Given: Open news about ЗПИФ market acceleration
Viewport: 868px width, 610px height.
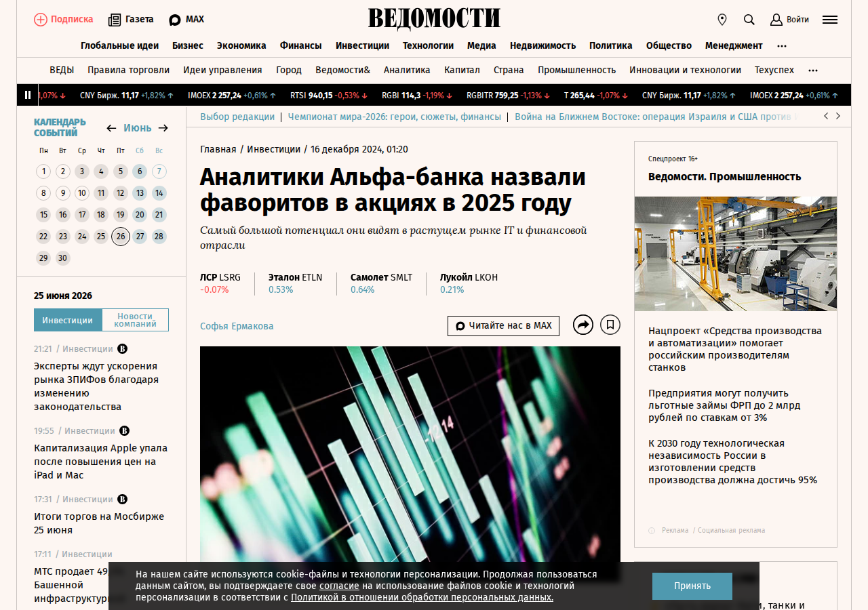Looking at the screenshot, I should point(96,386).
